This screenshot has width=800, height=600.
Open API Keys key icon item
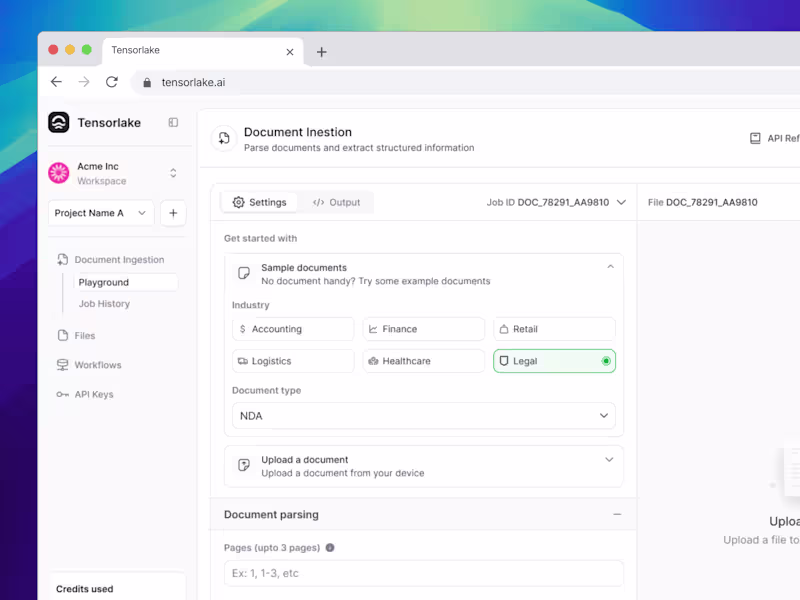pos(85,394)
